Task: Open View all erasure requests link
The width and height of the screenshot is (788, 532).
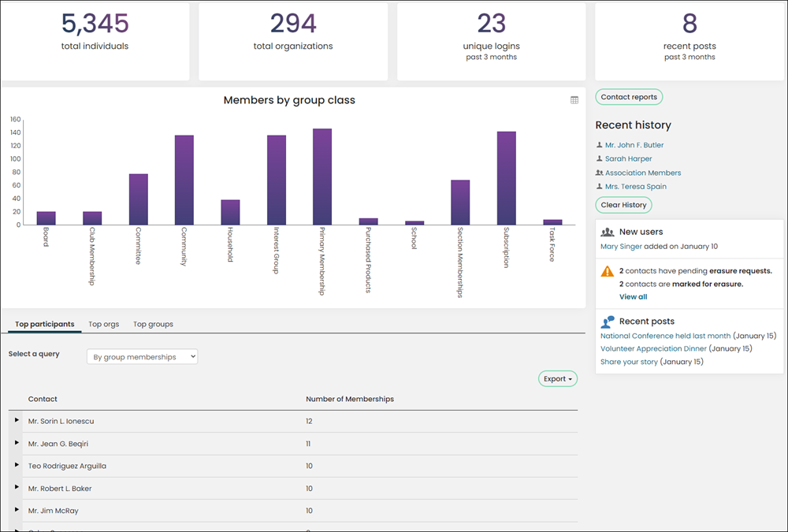Action: 634,296
